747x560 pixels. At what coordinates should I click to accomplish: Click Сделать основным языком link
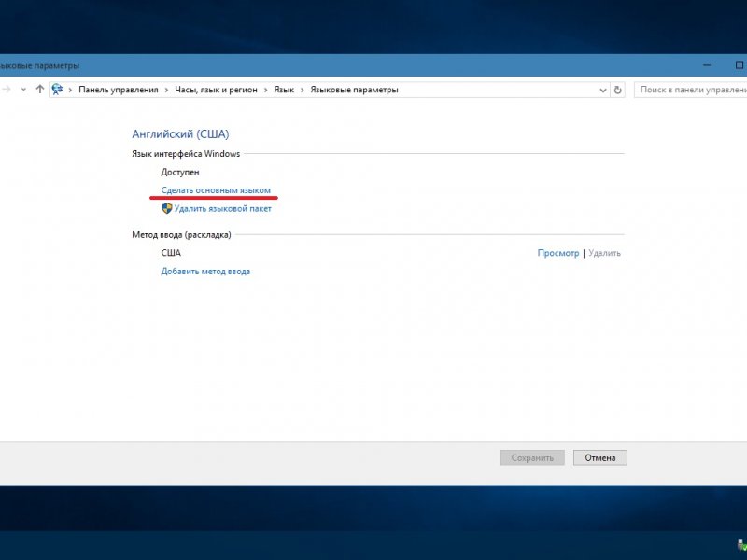tap(216, 190)
